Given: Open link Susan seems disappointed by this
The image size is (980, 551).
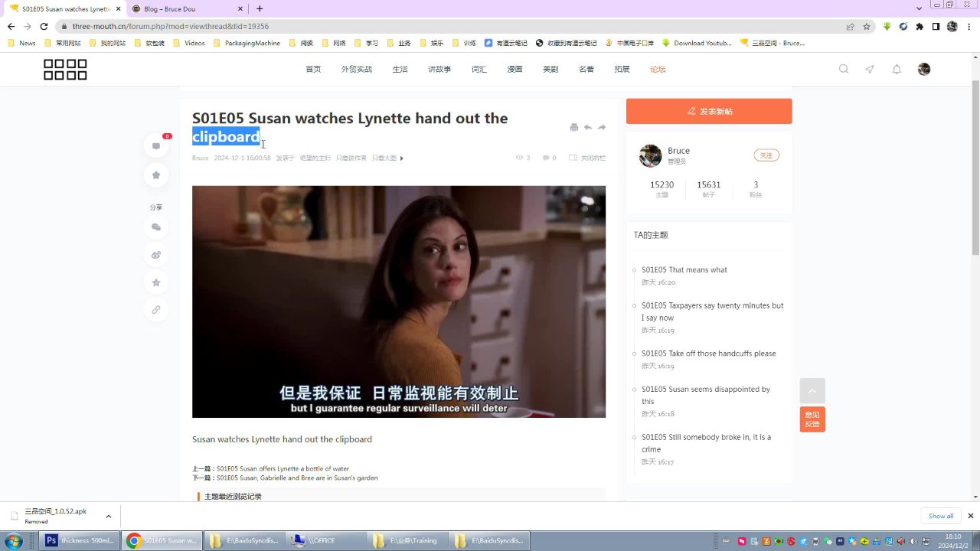Looking at the screenshot, I should click(706, 395).
